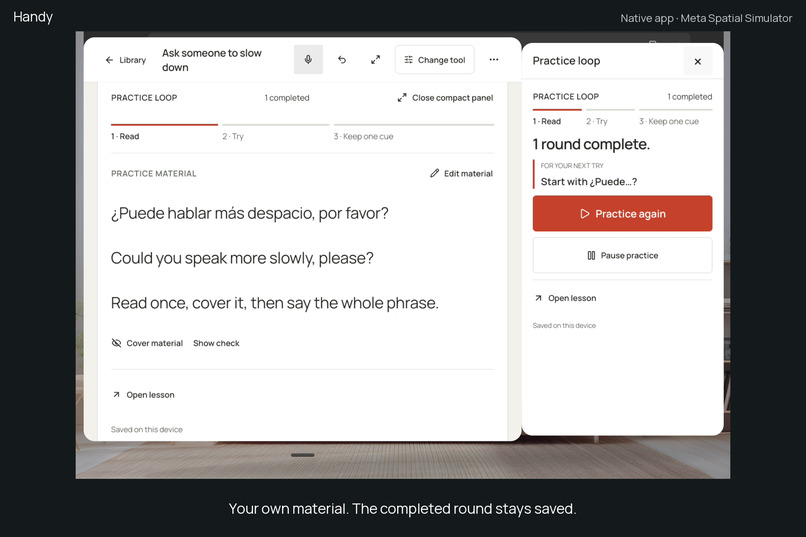Click the Handy logo text

[33, 17]
